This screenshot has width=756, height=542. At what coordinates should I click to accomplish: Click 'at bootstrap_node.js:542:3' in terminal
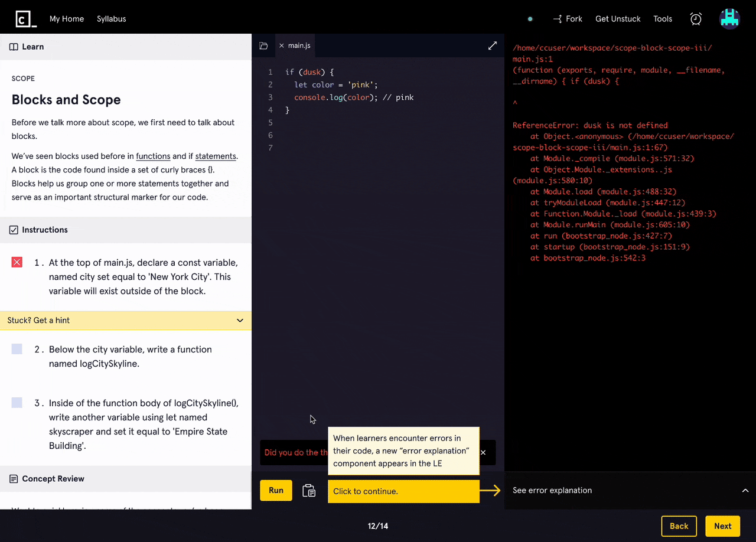pyautogui.click(x=588, y=258)
